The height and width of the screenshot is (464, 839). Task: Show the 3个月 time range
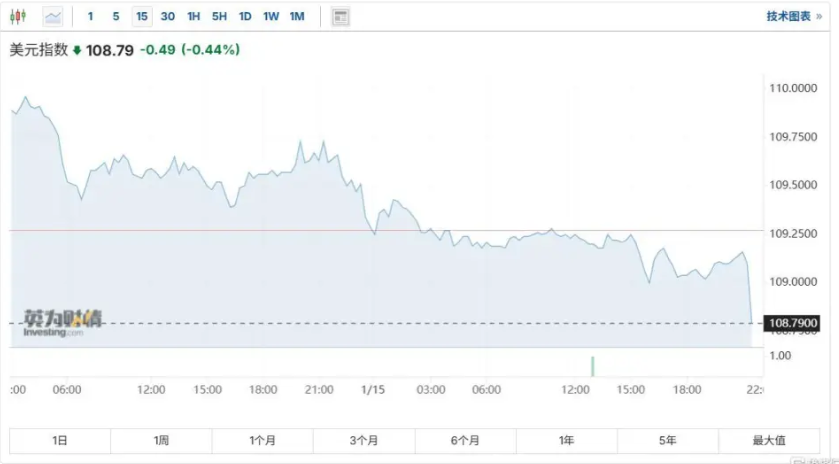tap(364, 440)
